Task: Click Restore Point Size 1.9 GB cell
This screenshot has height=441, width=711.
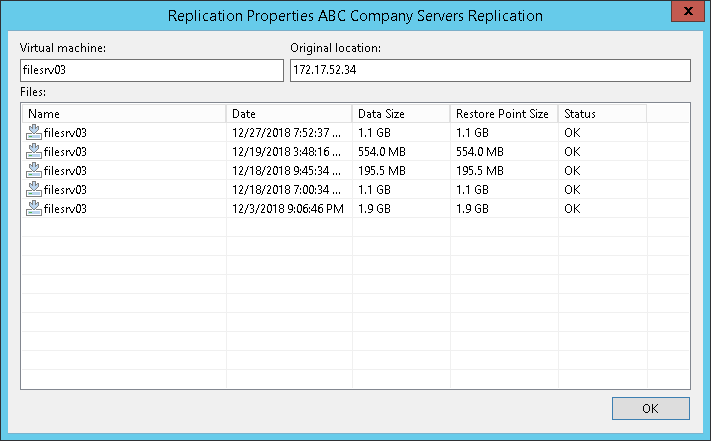Action: click(472, 209)
